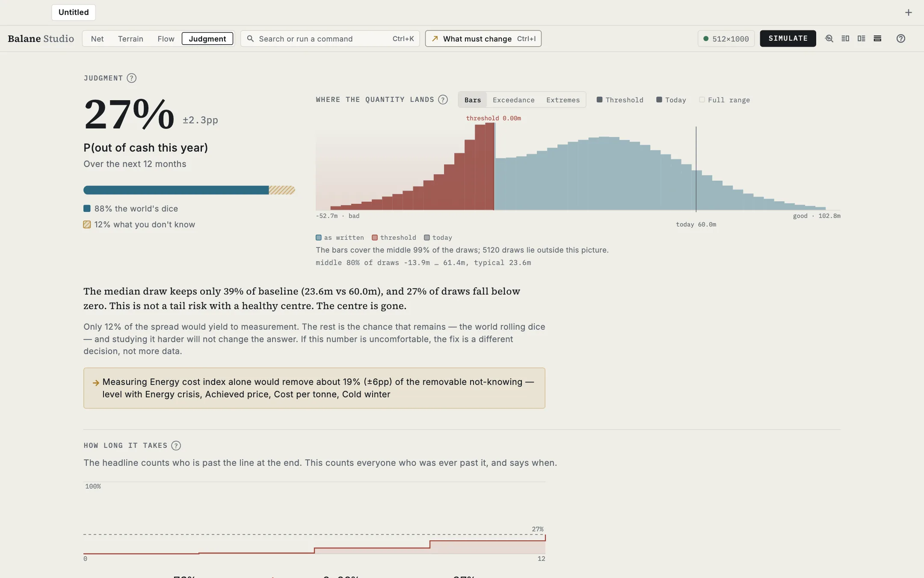The height and width of the screenshot is (578, 924).
Task: Select the Exceedance chart mode
Action: 513,100
